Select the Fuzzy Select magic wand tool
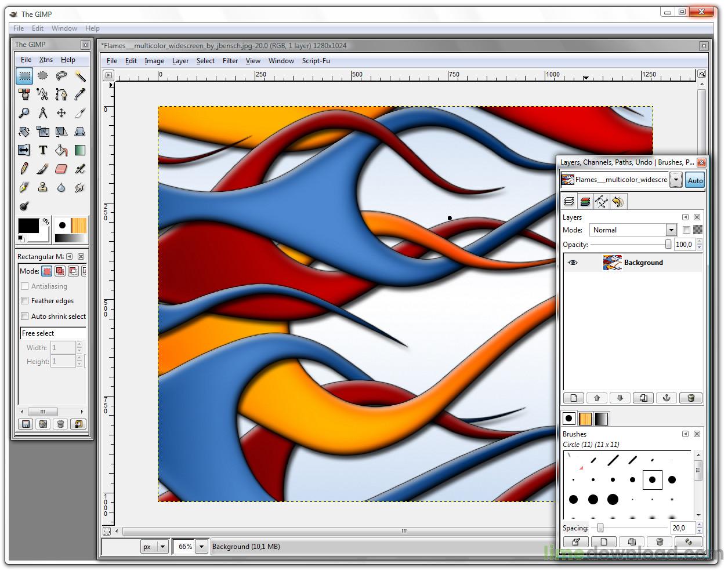This screenshot has height=571, width=728. point(80,76)
